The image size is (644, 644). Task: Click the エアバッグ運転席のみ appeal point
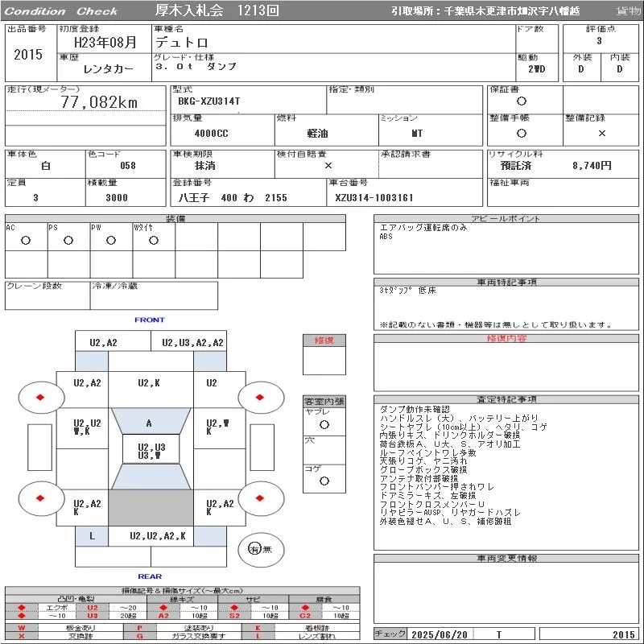tap(423, 228)
